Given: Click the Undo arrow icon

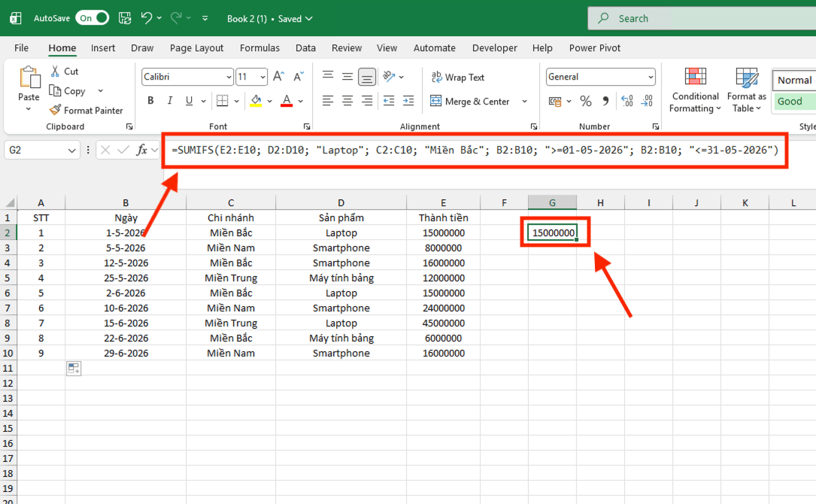Looking at the screenshot, I should 146,18.
